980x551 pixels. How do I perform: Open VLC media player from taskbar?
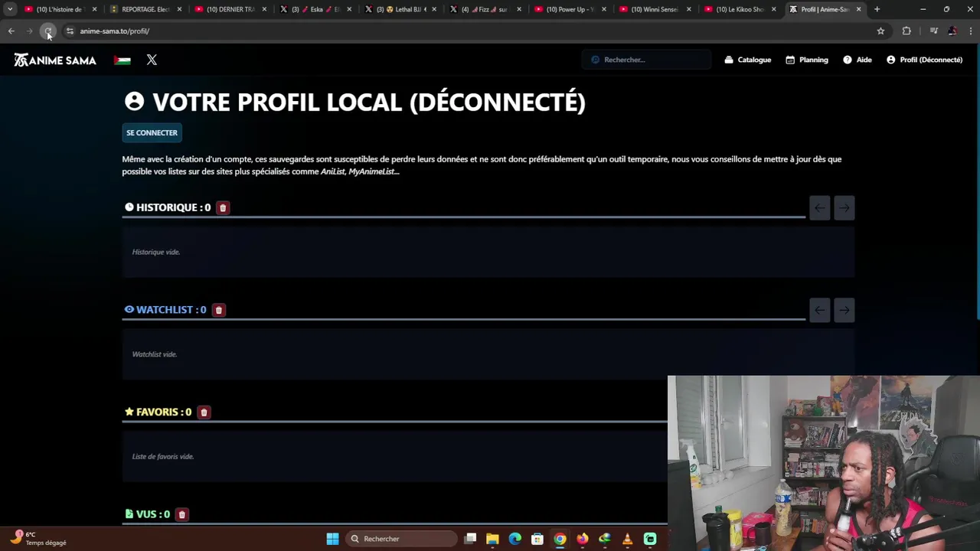(627, 539)
